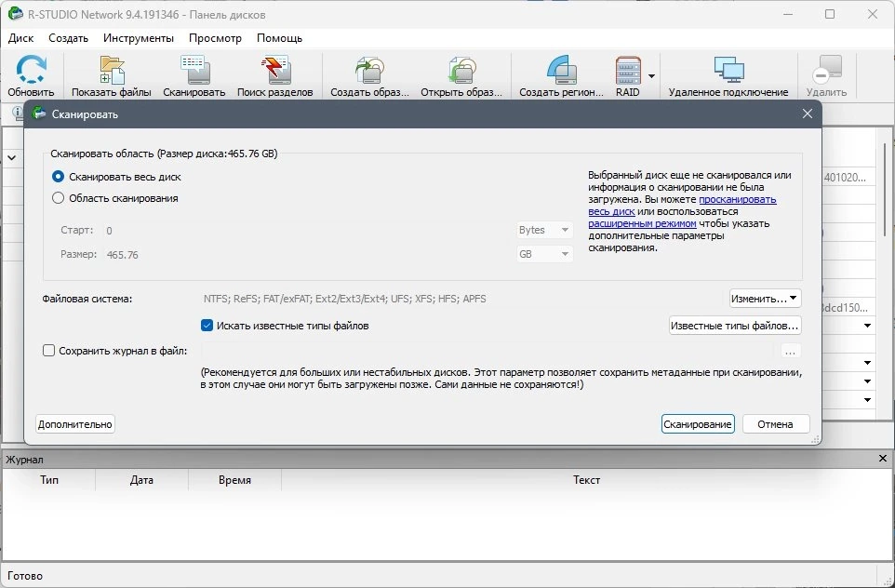Start Поиск разделов from the toolbar
Image resolution: width=895 pixels, height=588 pixels.
coord(275,75)
